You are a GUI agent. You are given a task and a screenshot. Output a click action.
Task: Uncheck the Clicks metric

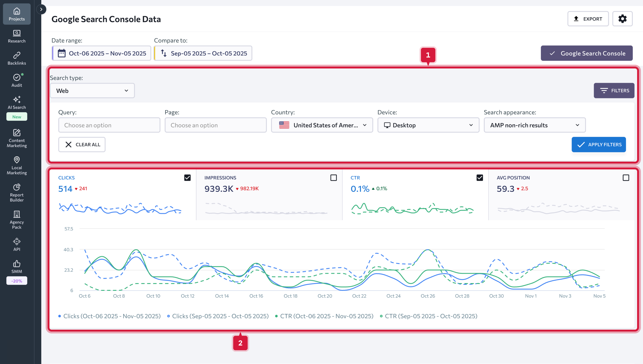point(187,177)
